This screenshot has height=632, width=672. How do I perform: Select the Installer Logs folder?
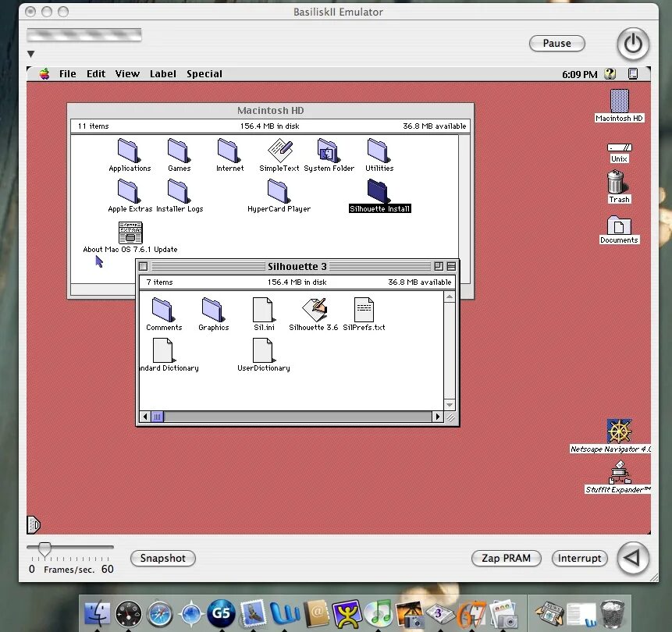(178, 191)
